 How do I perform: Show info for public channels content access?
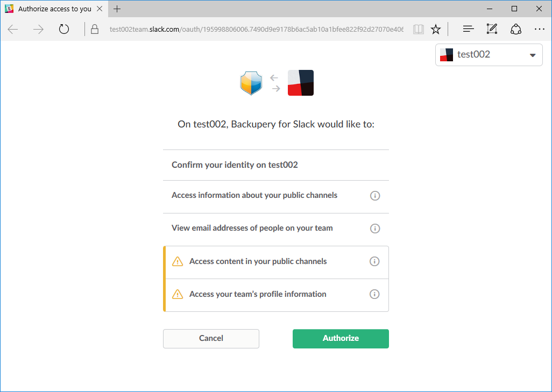[x=375, y=262]
